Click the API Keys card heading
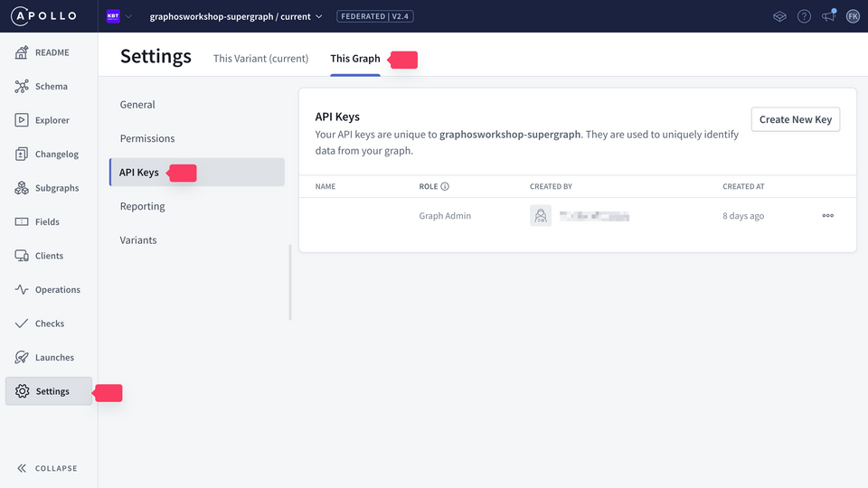868x488 pixels. [x=337, y=117]
